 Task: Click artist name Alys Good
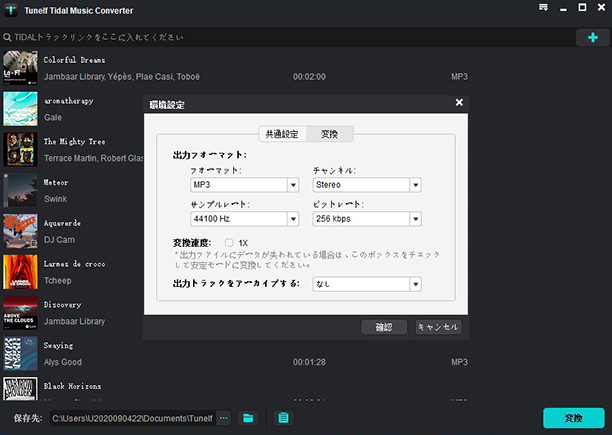[63, 362]
